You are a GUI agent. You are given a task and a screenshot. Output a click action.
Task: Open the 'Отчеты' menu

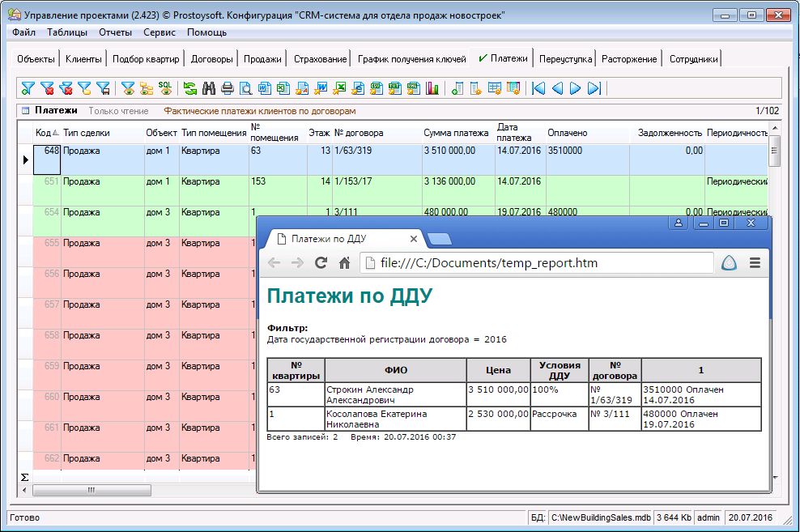tap(115, 32)
